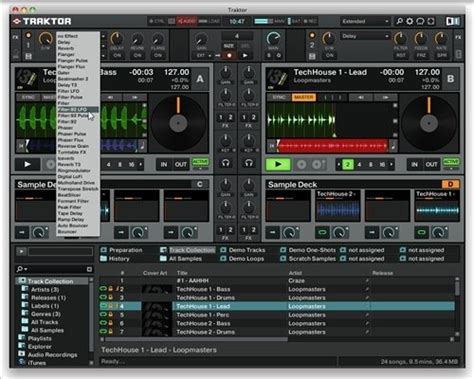The height and width of the screenshot is (379, 474).
Task: Click the iTunes node in browser tree
Action: click(37, 363)
